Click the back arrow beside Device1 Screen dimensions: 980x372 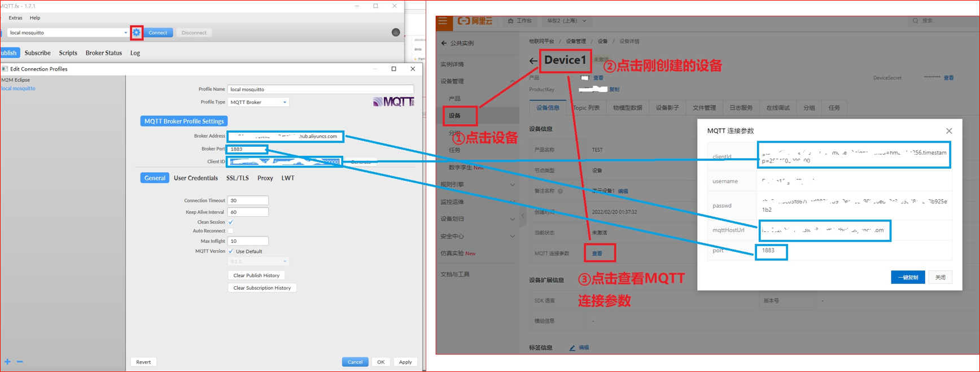[533, 61]
